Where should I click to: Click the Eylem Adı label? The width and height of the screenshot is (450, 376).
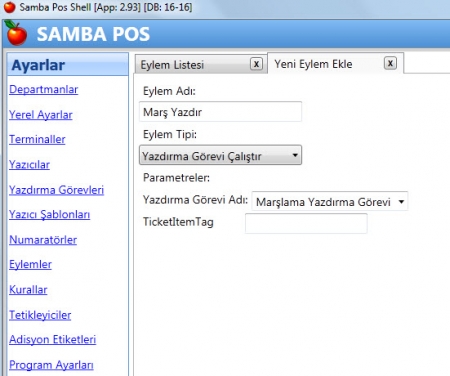[169, 91]
